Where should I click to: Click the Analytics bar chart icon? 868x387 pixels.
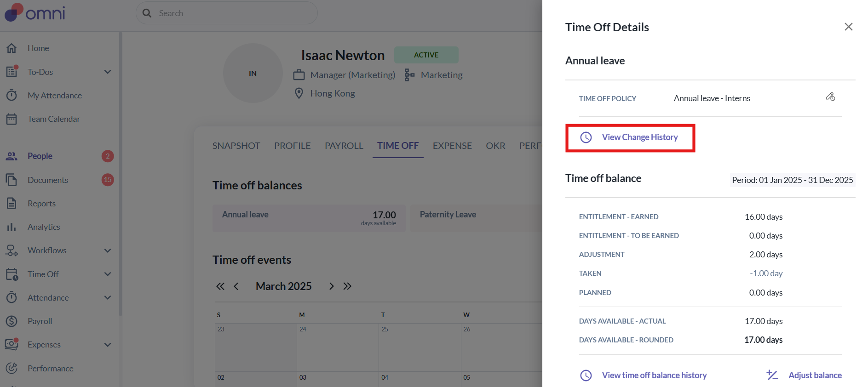point(11,227)
